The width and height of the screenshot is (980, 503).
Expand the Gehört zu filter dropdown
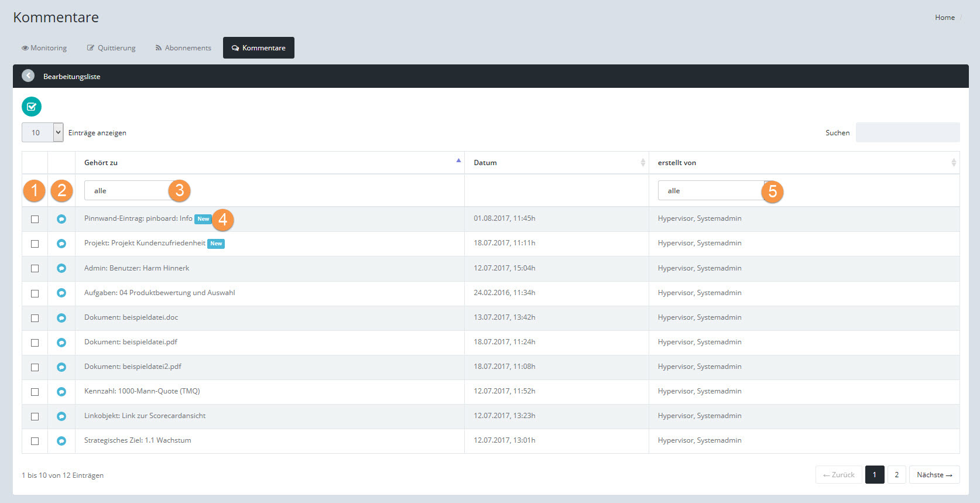click(x=129, y=191)
